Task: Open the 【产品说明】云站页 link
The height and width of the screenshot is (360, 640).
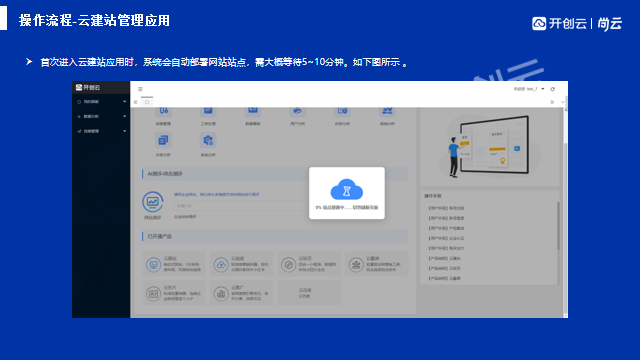Action: point(444,268)
